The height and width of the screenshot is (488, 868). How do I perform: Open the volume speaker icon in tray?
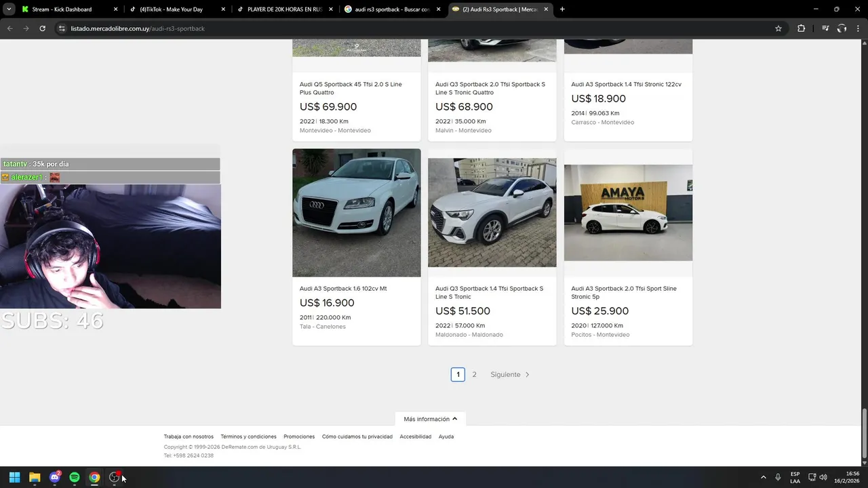pyautogui.click(x=823, y=477)
